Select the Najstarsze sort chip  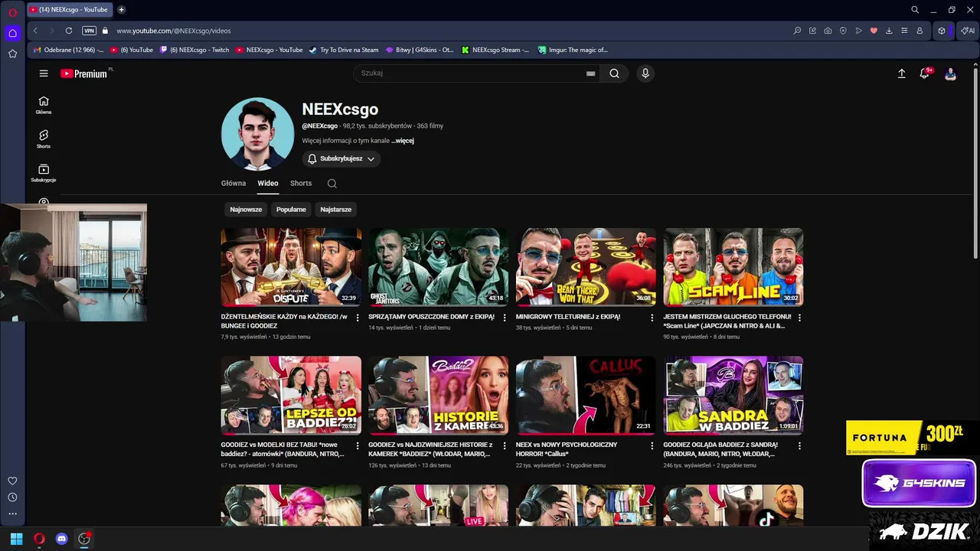[x=336, y=209]
